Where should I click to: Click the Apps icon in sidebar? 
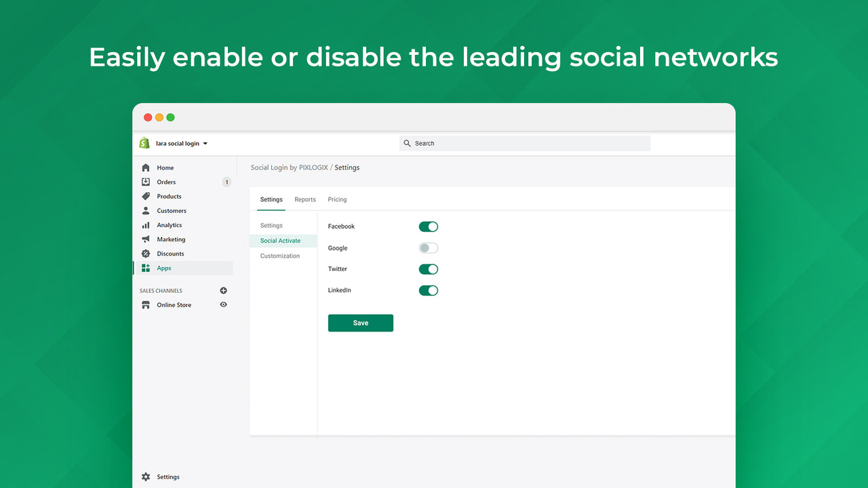point(146,268)
